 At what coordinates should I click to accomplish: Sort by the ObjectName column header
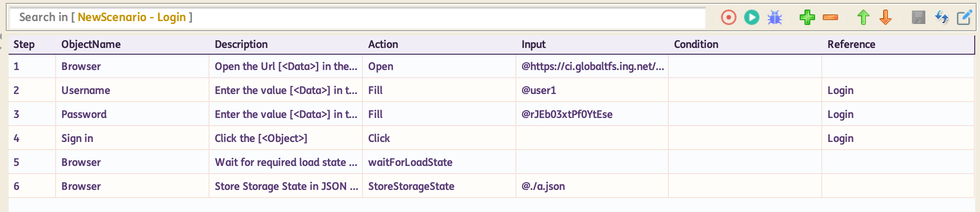(91, 45)
